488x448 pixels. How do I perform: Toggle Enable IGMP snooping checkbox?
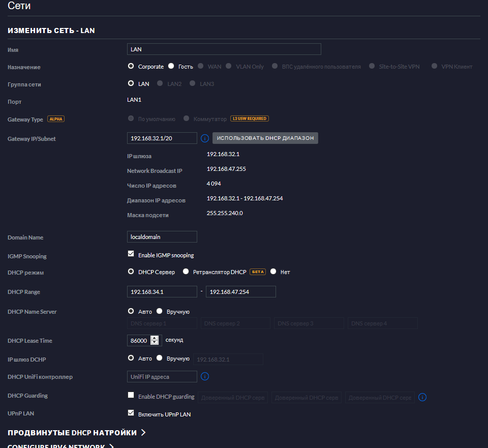131,254
